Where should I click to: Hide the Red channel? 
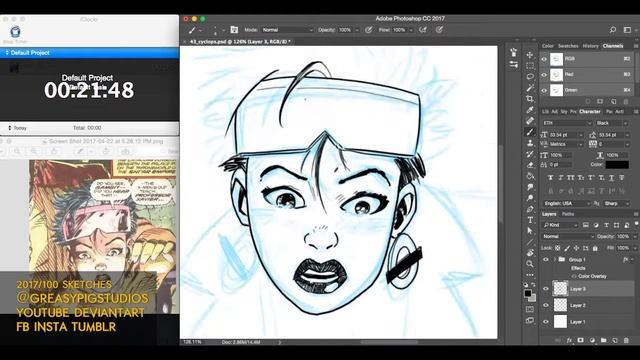point(544,75)
